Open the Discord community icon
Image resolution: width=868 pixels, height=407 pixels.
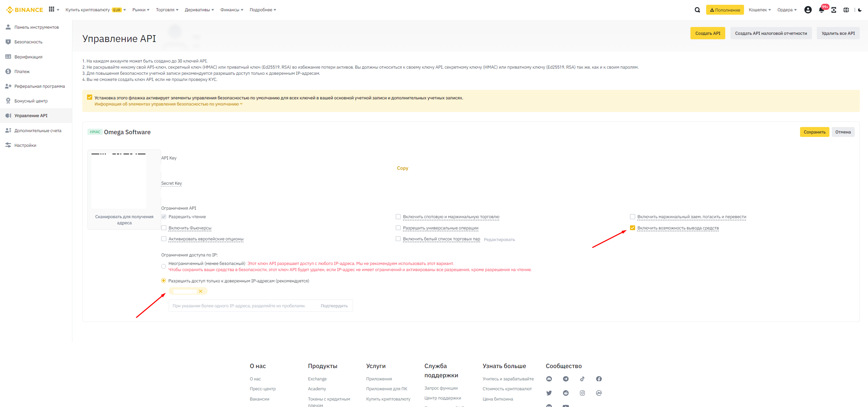(549, 379)
